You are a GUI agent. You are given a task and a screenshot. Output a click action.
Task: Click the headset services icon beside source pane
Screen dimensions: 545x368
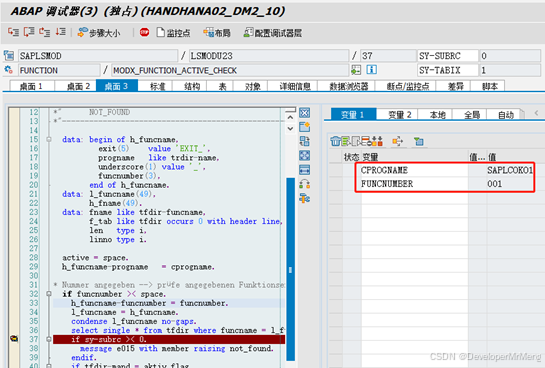[304, 184]
